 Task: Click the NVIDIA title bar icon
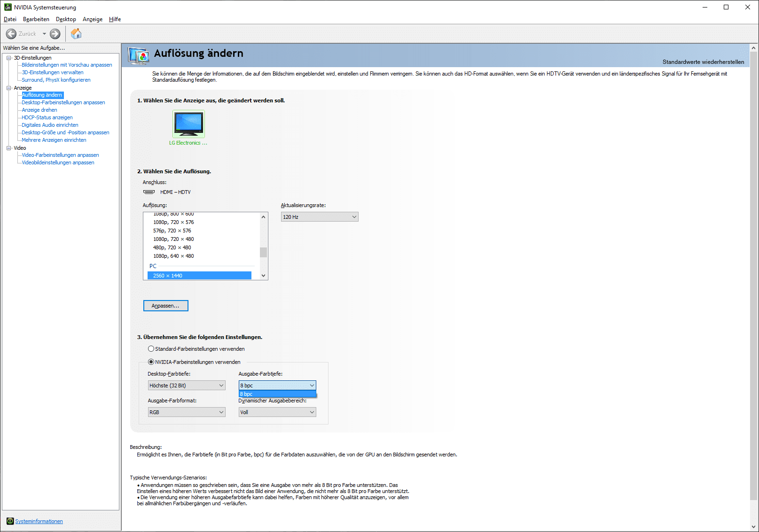[8, 7]
